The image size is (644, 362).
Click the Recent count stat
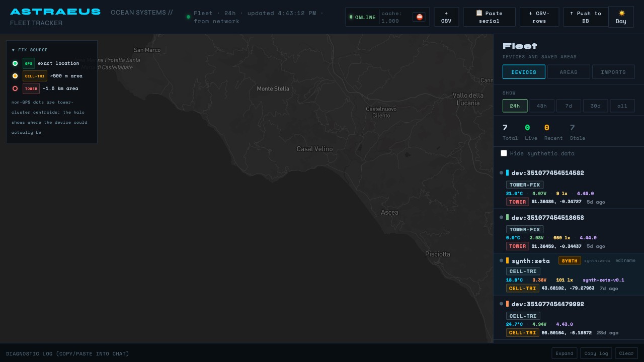coord(553,132)
